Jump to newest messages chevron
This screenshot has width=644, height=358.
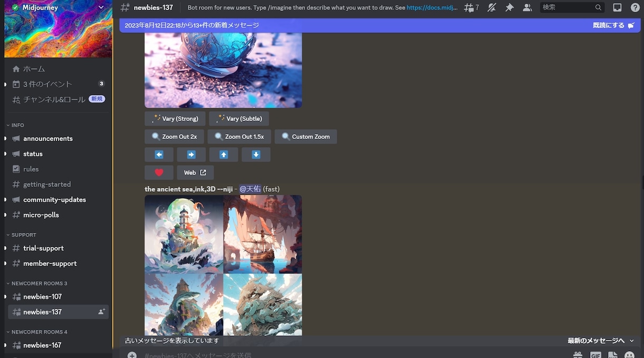[x=632, y=341]
